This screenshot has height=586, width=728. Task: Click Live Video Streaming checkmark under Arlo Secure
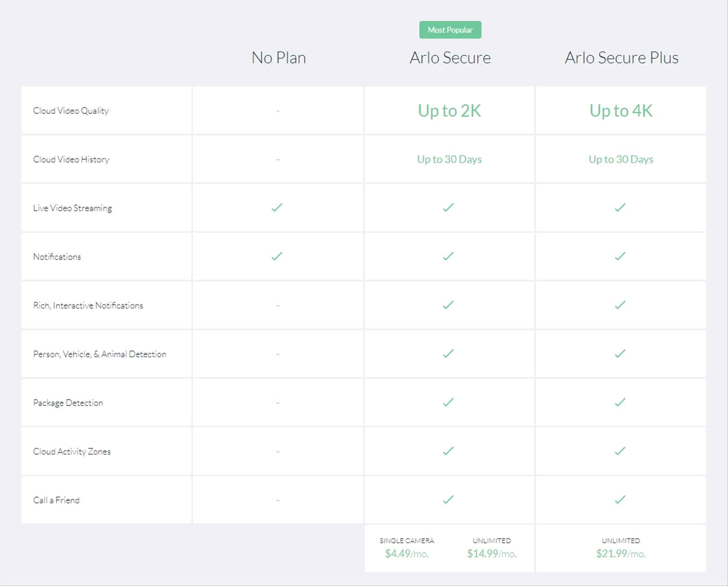448,208
